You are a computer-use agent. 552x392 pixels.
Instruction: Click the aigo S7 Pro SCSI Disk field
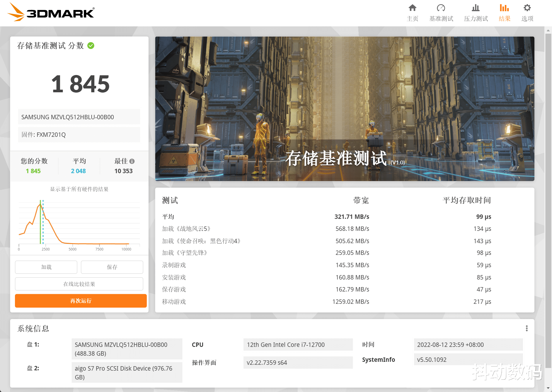point(127,373)
